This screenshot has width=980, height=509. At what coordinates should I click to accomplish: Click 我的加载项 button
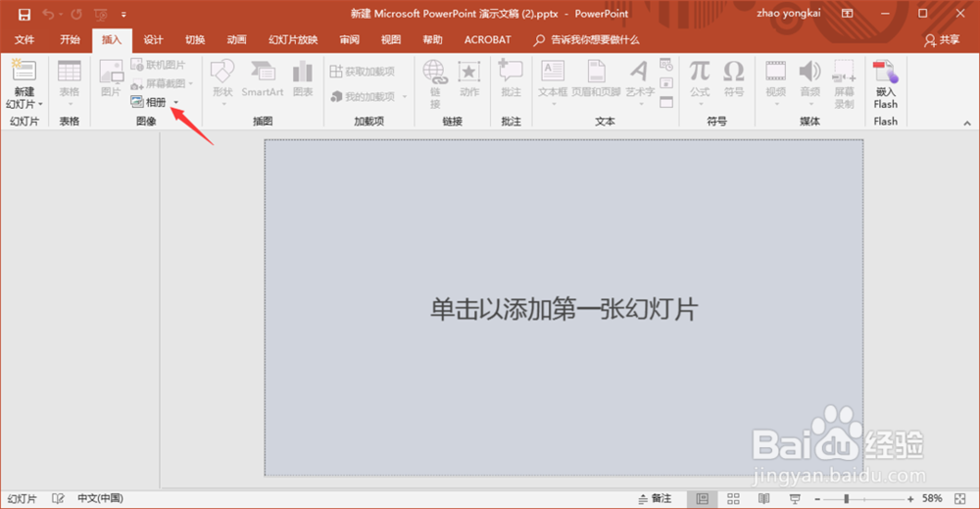pos(364,96)
